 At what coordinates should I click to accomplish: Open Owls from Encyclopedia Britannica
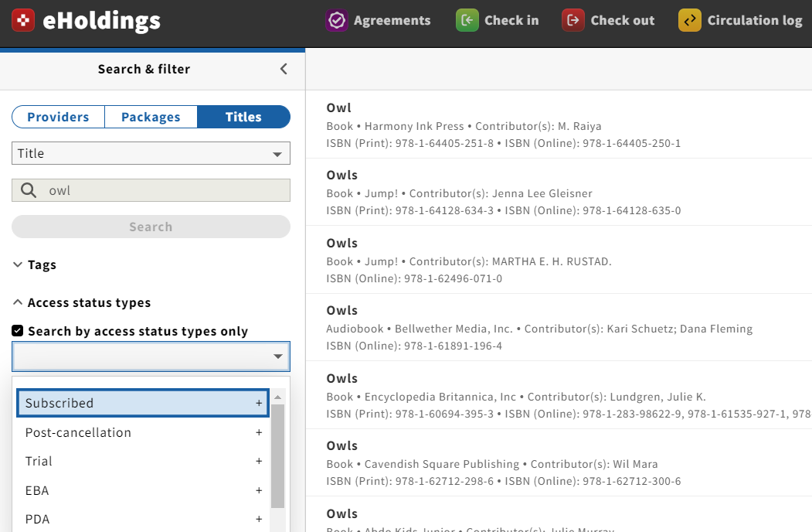pyautogui.click(x=341, y=379)
